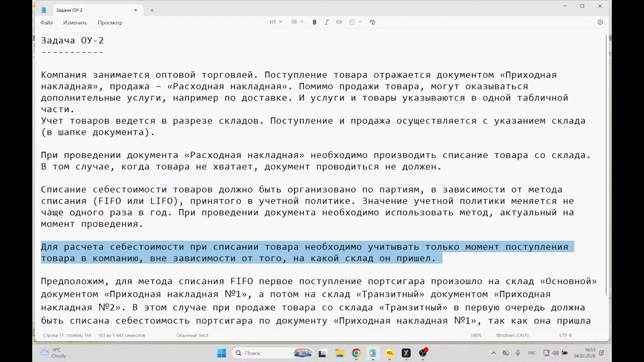This screenshot has height=362, width=644.
Task: Open the Изменить menu
Action: click(75, 23)
